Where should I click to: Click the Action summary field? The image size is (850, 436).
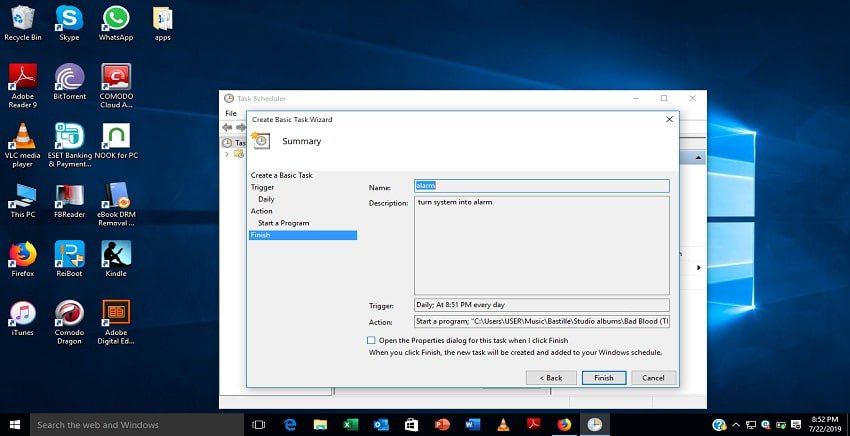542,321
